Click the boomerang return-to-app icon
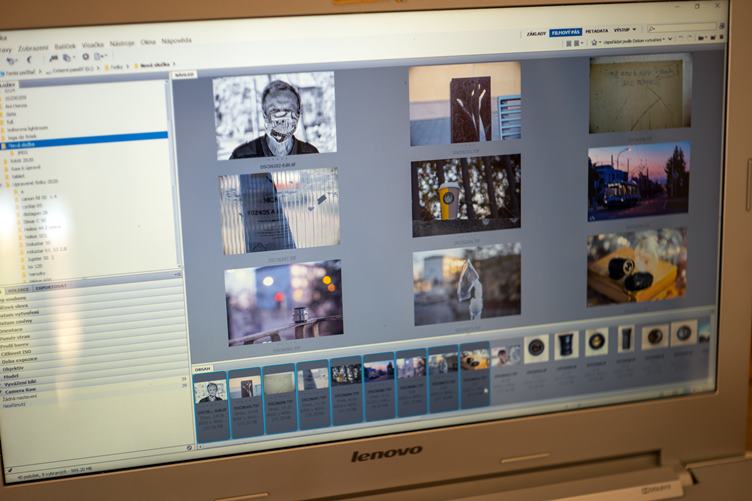The height and width of the screenshot is (501, 752). point(29,59)
